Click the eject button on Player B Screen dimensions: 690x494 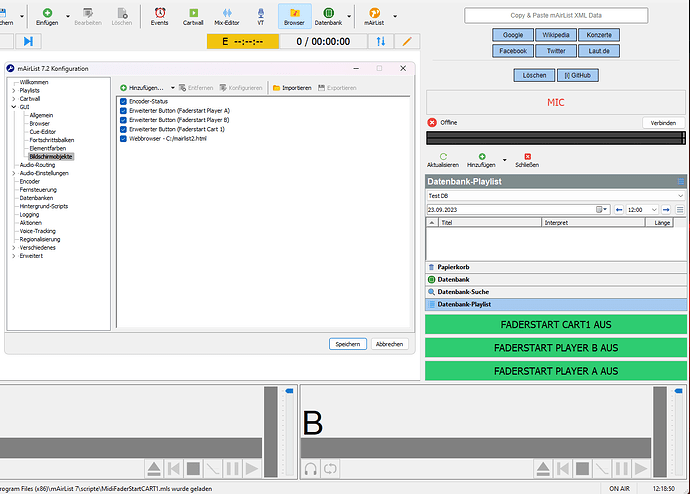(543, 469)
